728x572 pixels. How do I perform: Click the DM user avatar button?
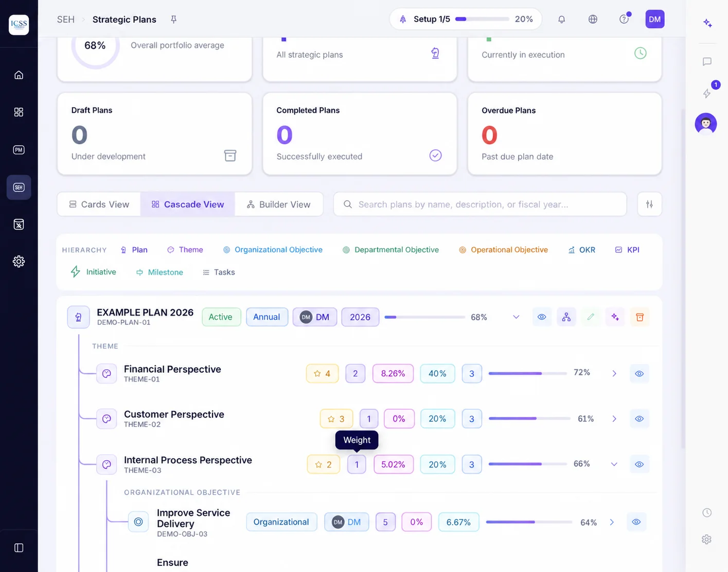coord(654,19)
